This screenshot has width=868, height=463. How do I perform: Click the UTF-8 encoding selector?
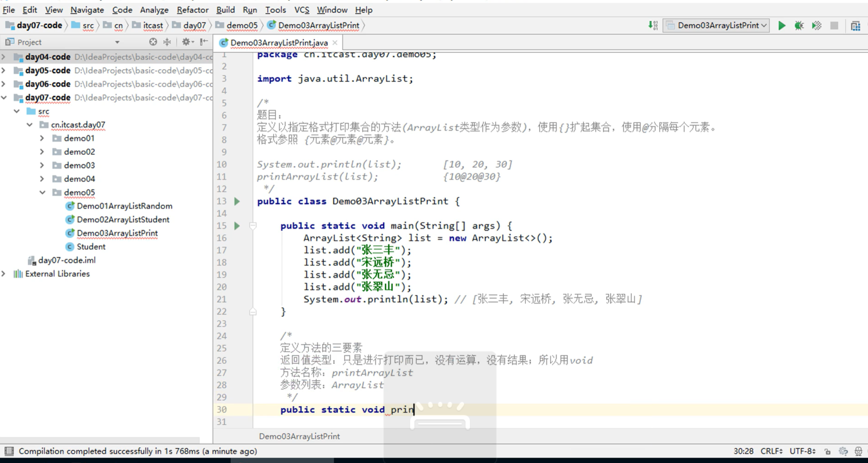(x=802, y=451)
